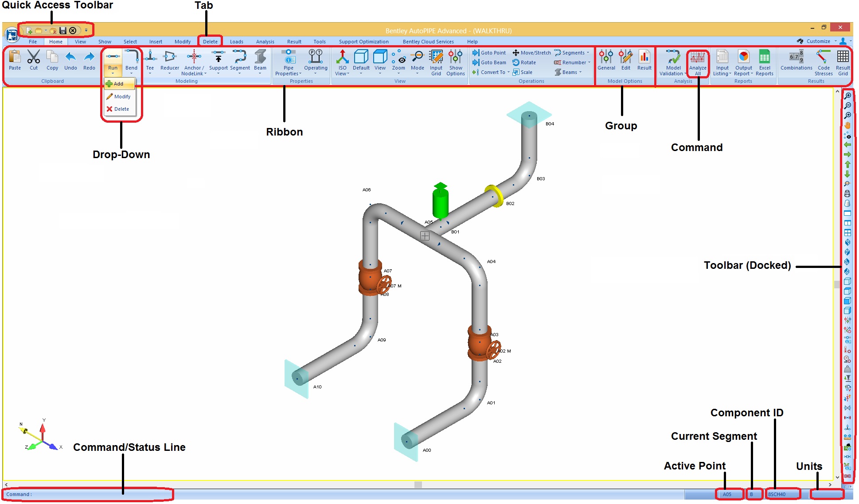The image size is (859, 504).
Task: Switch to the Loads ribbon tab
Action: tap(237, 41)
